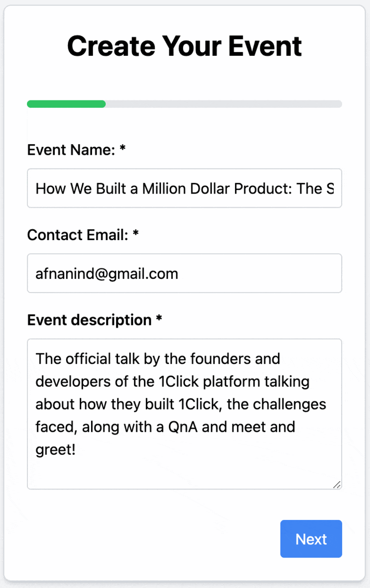Click the asterisk beside Event Name
This screenshot has height=588, width=370.
pyautogui.click(x=122, y=149)
